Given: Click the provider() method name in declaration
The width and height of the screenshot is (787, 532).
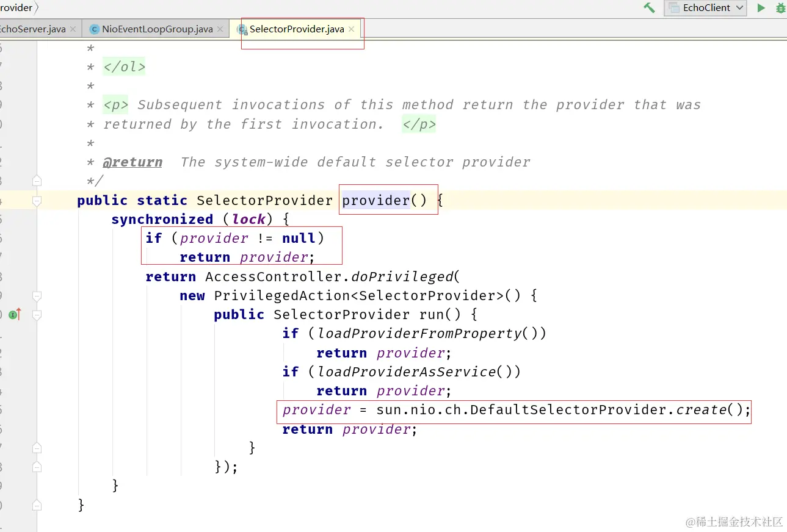Looking at the screenshot, I should [x=375, y=201].
